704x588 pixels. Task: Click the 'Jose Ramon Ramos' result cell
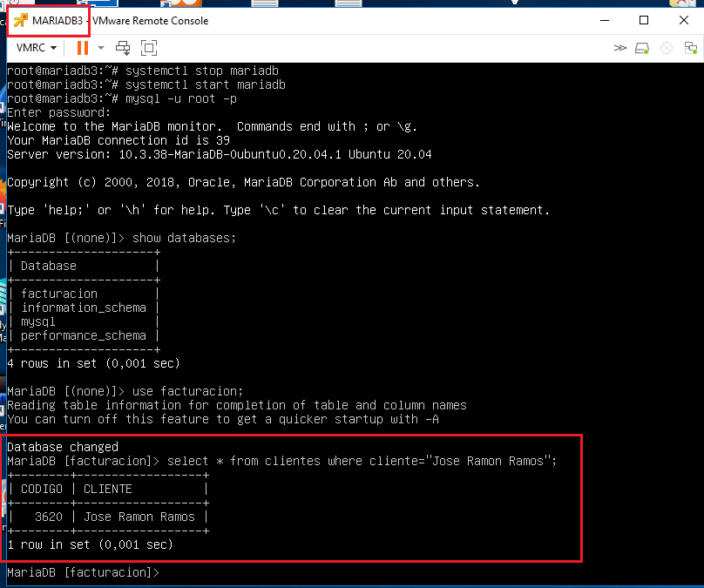(139, 517)
